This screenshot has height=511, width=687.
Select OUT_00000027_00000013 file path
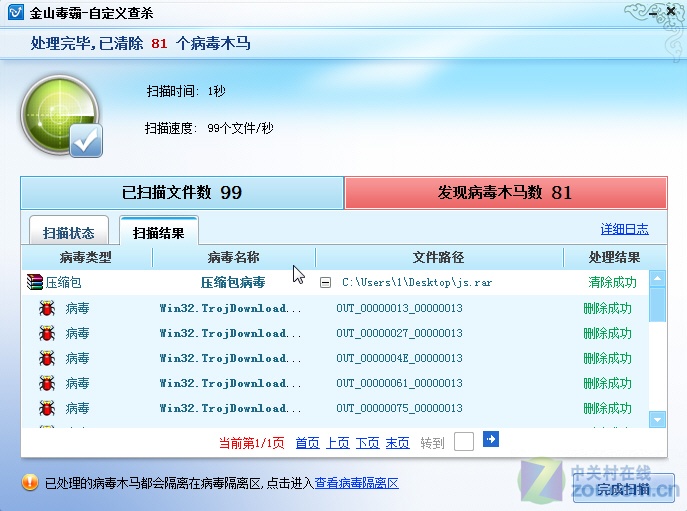[x=399, y=333]
